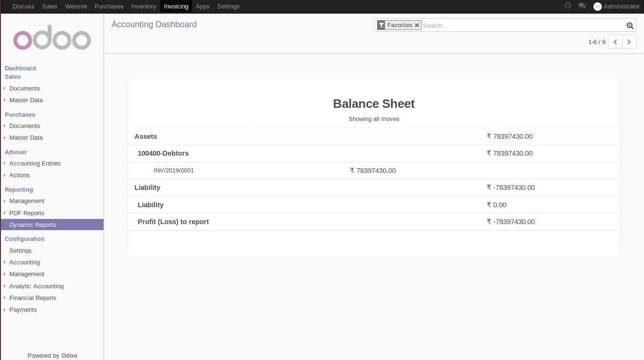The width and height of the screenshot is (644, 360).
Task: Go to the next page with the right arrow
Action: click(629, 42)
